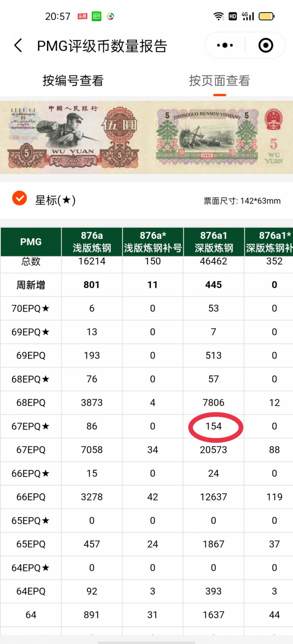The height and width of the screenshot is (644, 293).
Task: Tap the mini-program close target icon
Action: (x=265, y=45)
